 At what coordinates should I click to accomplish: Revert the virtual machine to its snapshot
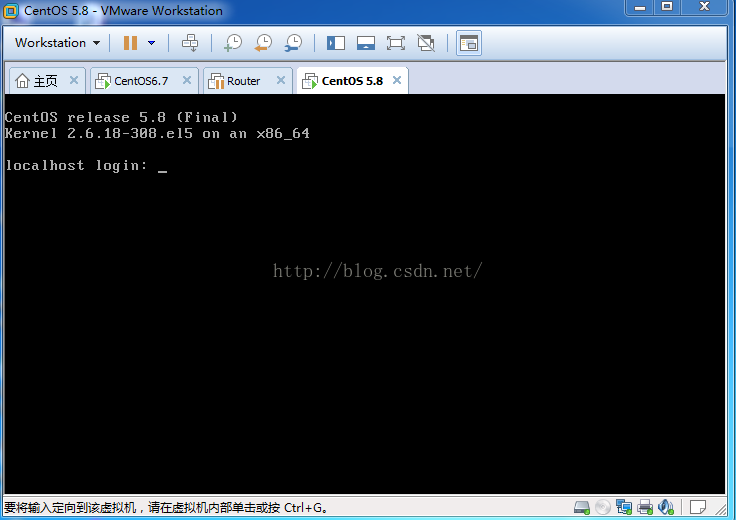(x=263, y=43)
